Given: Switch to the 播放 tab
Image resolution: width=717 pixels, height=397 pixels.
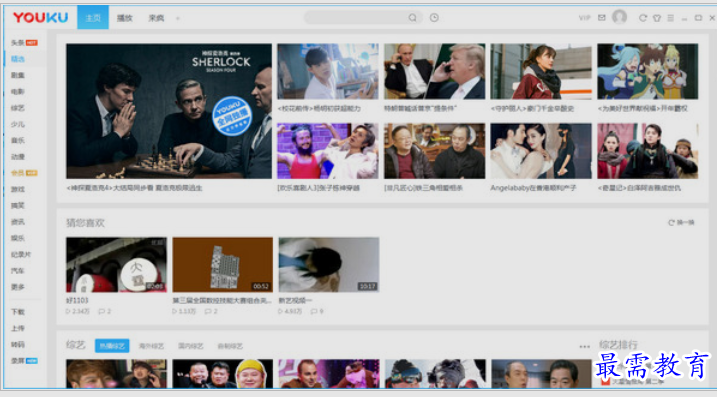Looking at the screenshot, I should 124,18.
